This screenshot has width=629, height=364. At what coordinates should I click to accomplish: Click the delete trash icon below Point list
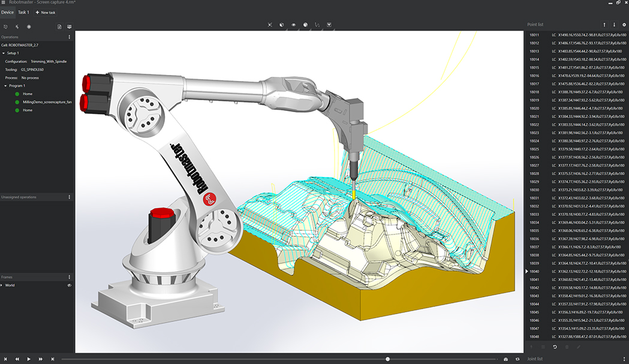(567, 347)
